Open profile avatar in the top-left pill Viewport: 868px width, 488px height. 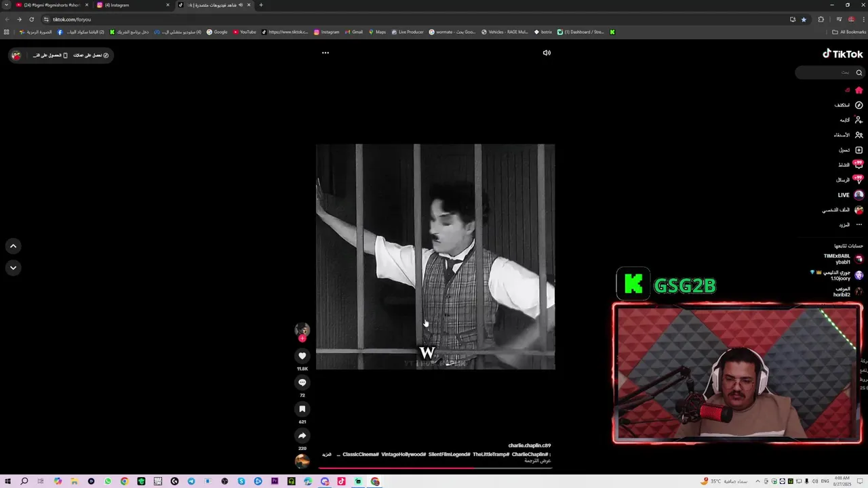[x=16, y=56]
